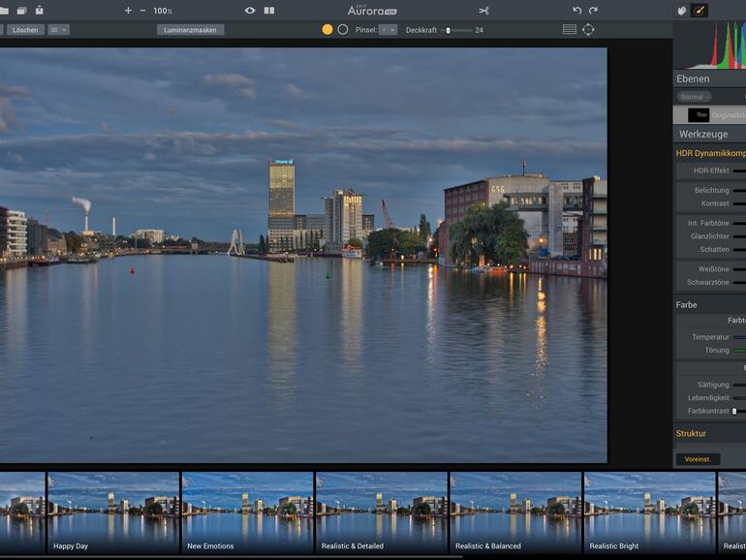
Task: Click the Luminanzmasken button
Action: pyautogui.click(x=190, y=30)
